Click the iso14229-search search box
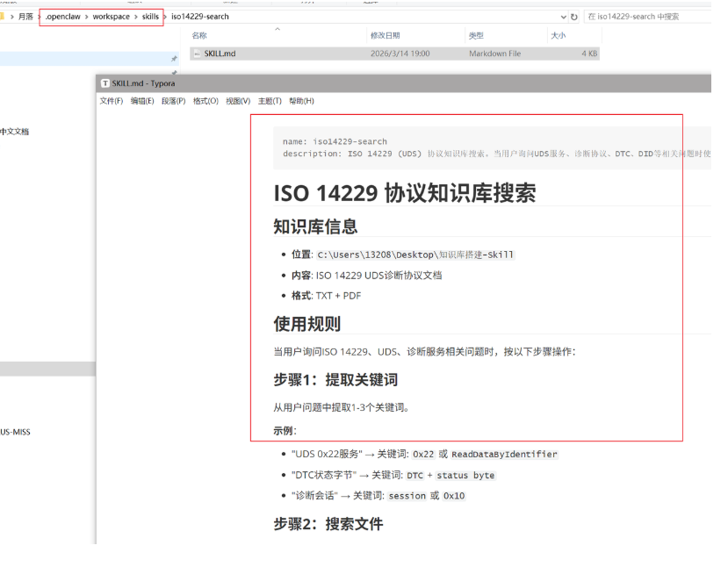728x567 pixels. tap(648, 17)
